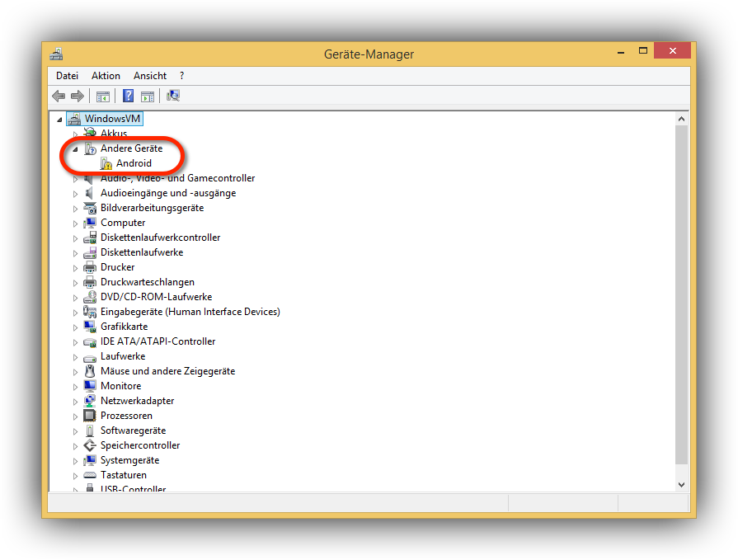Click the Prozessoren chip icon
Screen dimensions: 738x560
[x=89, y=416]
